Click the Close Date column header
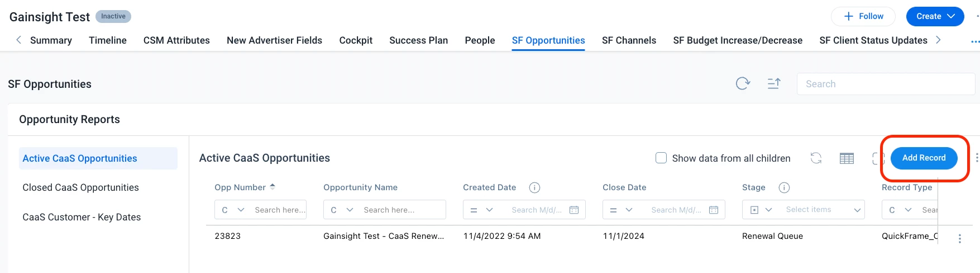This screenshot has height=273, width=980. [624, 187]
